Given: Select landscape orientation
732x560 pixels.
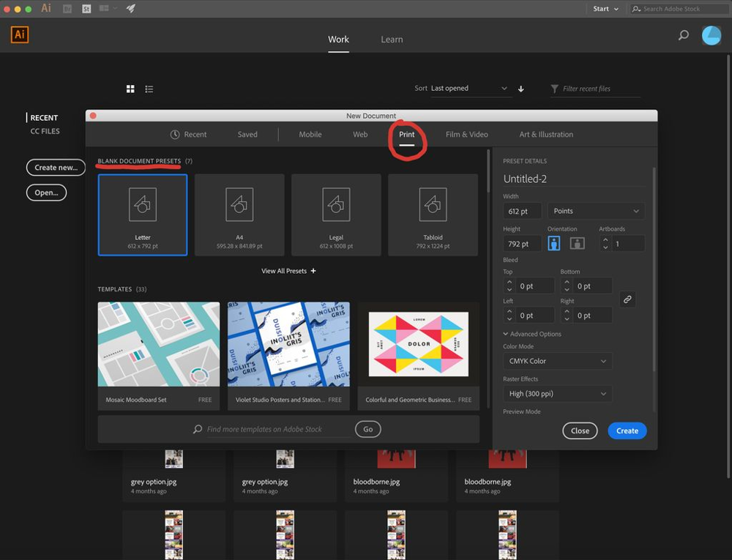Looking at the screenshot, I should coord(578,243).
